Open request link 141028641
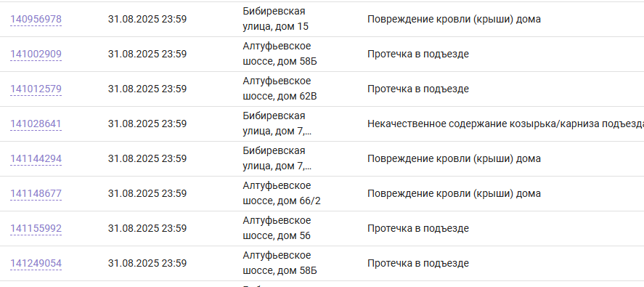Screen dimensions: 644x287 click(36, 124)
